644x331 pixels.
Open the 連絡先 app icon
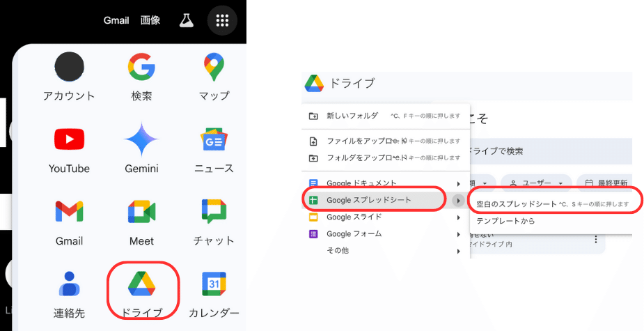click(69, 294)
